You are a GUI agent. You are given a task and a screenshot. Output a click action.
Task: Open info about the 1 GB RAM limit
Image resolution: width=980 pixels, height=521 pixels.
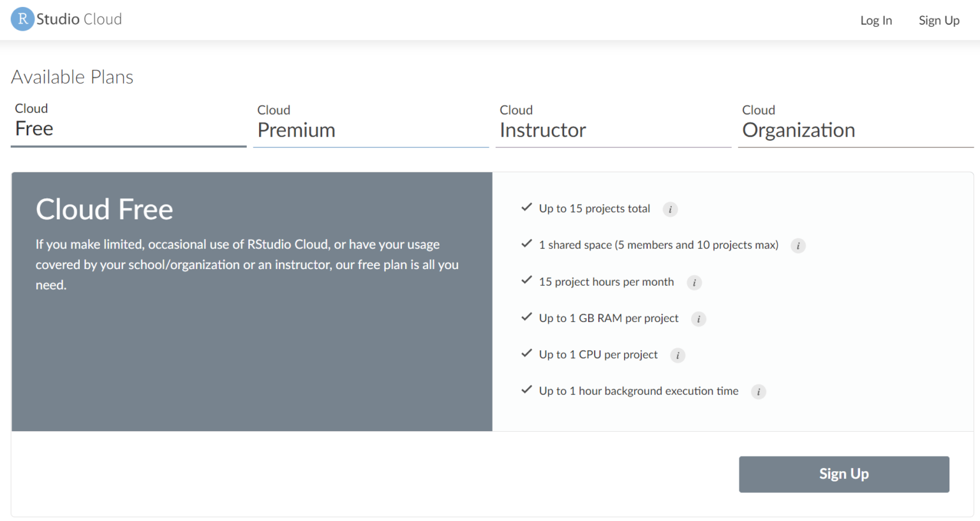698,319
